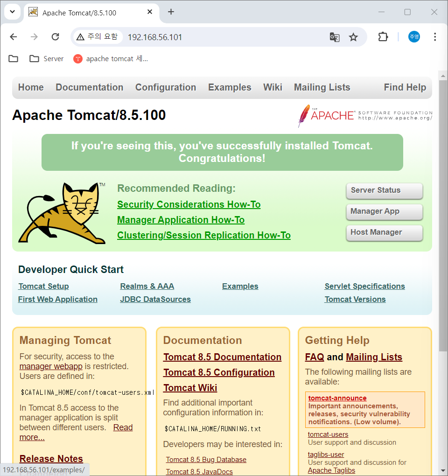This screenshot has height=476, width=448.
Task: Close the Apache Tomcat/8.5.100 tab
Action: [150, 12]
